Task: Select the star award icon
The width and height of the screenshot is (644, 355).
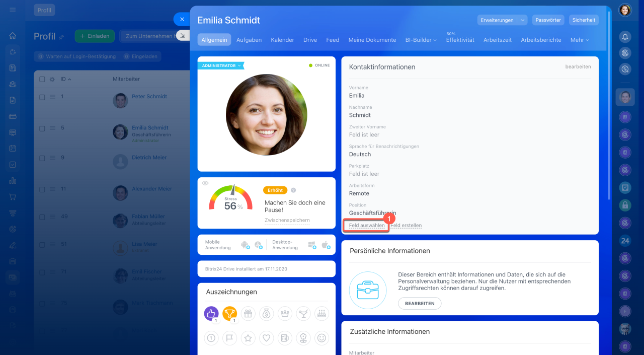Action: 248,338
